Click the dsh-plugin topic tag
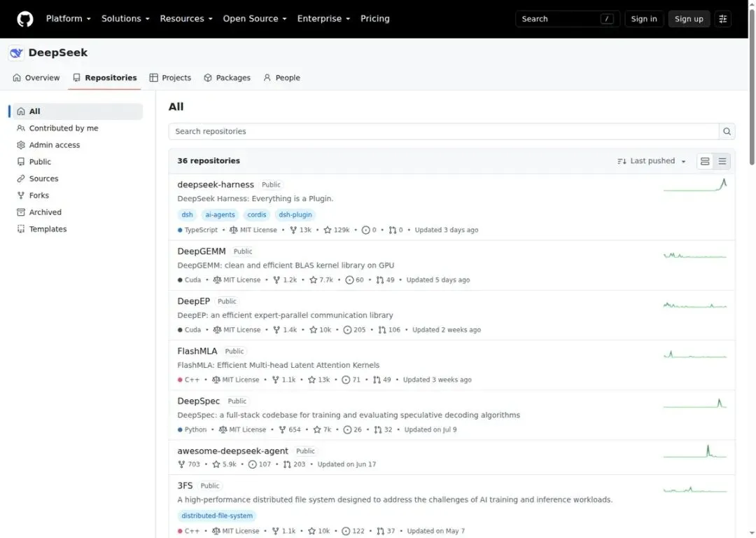756x538 pixels. 295,215
